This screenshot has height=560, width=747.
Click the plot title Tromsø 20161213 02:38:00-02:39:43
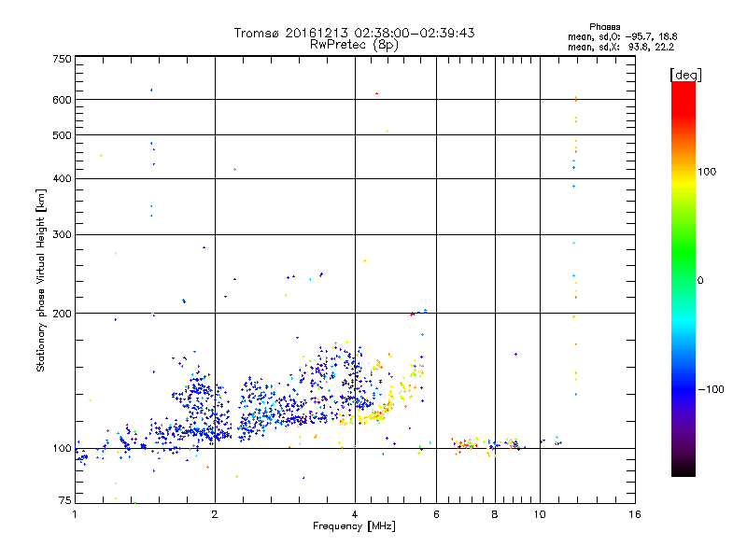(x=354, y=33)
